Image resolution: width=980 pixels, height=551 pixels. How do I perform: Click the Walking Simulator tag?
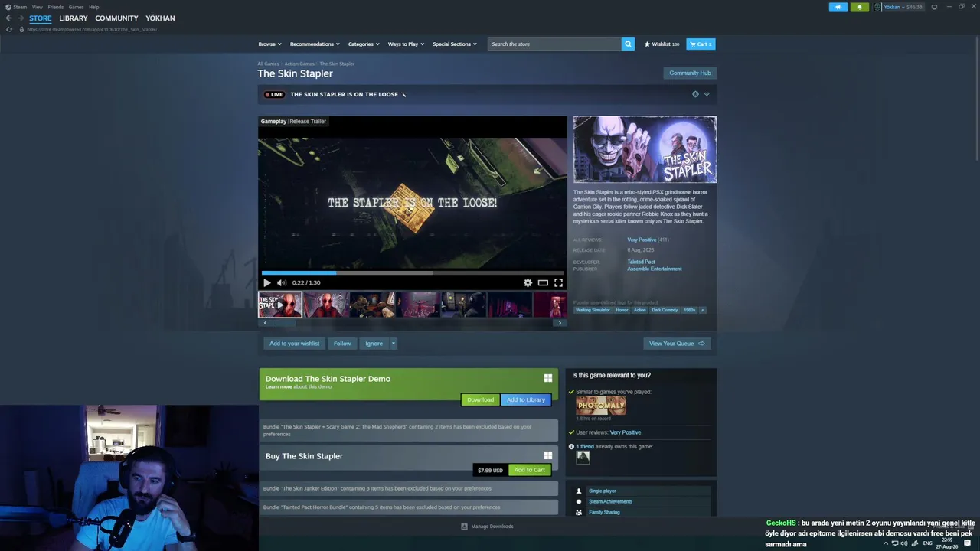click(593, 310)
